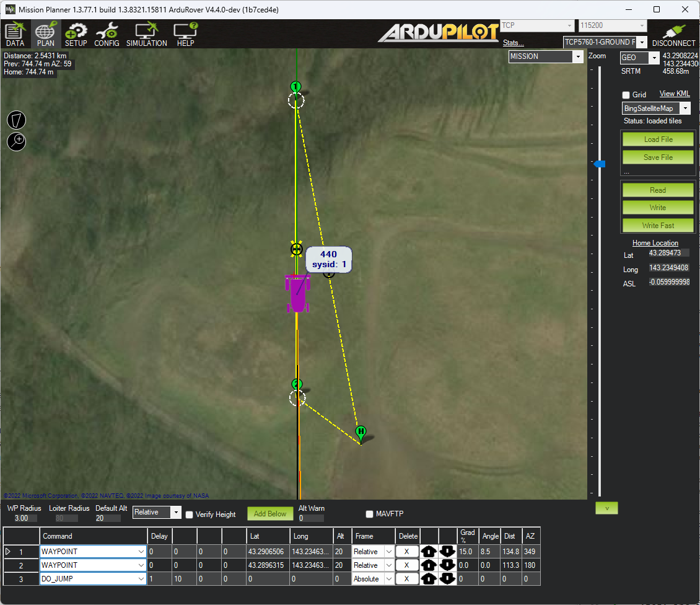Click the polygon draw tool on map
Image resolution: width=700 pixels, height=605 pixels.
17,120
